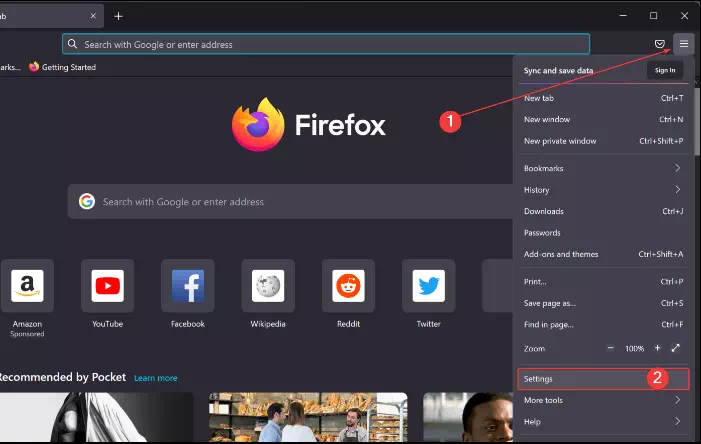Click the Sign In button
This screenshot has height=444, width=701.
point(665,70)
